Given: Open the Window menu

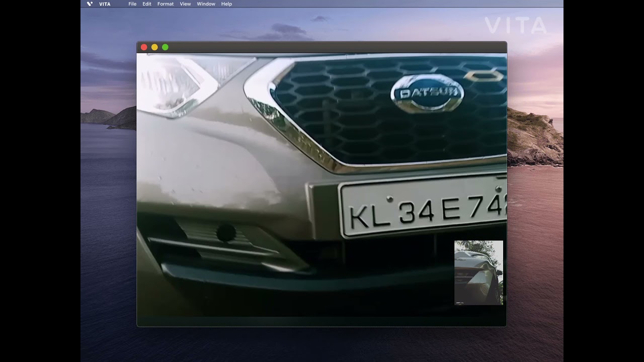Looking at the screenshot, I should [x=206, y=4].
